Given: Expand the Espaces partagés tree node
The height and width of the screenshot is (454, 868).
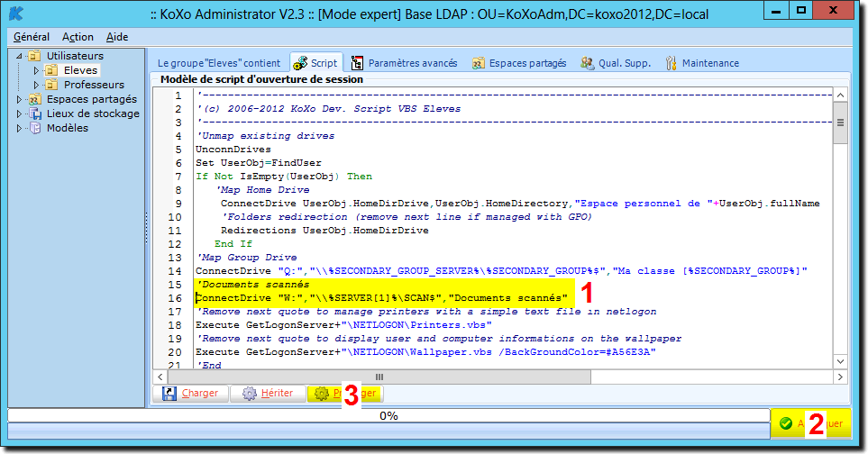Looking at the screenshot, I should [19, 99].
